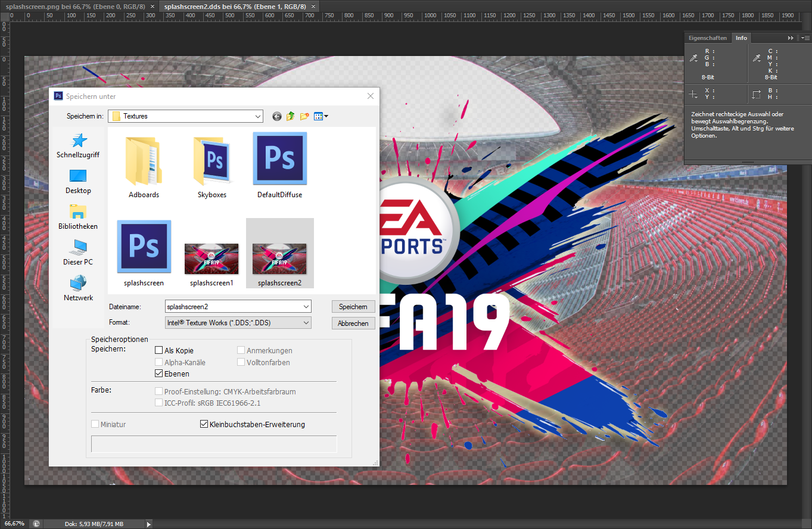Select the Skyboxes folder
The height and width of the screenshot is (529, 812).
click(212, 167)
